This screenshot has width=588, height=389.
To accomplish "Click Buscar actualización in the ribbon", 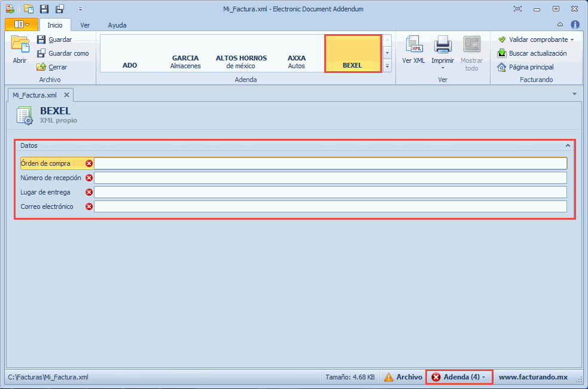I will point(532,53).
